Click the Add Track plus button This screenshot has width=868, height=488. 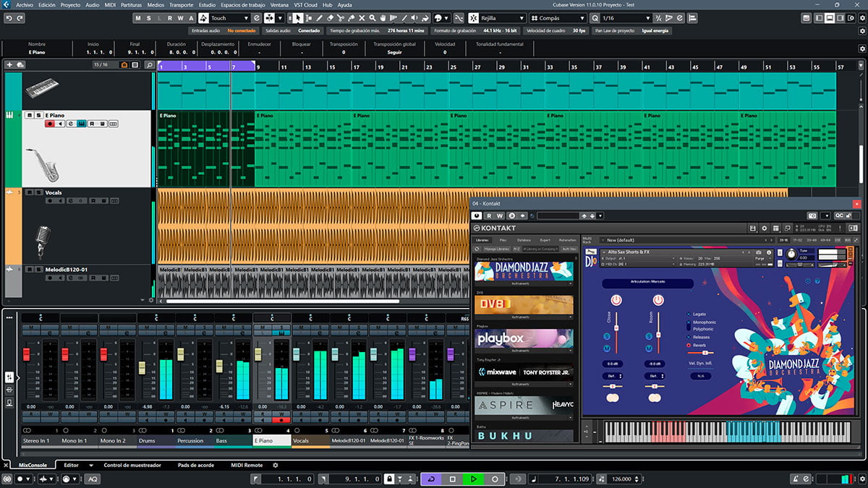9,65
